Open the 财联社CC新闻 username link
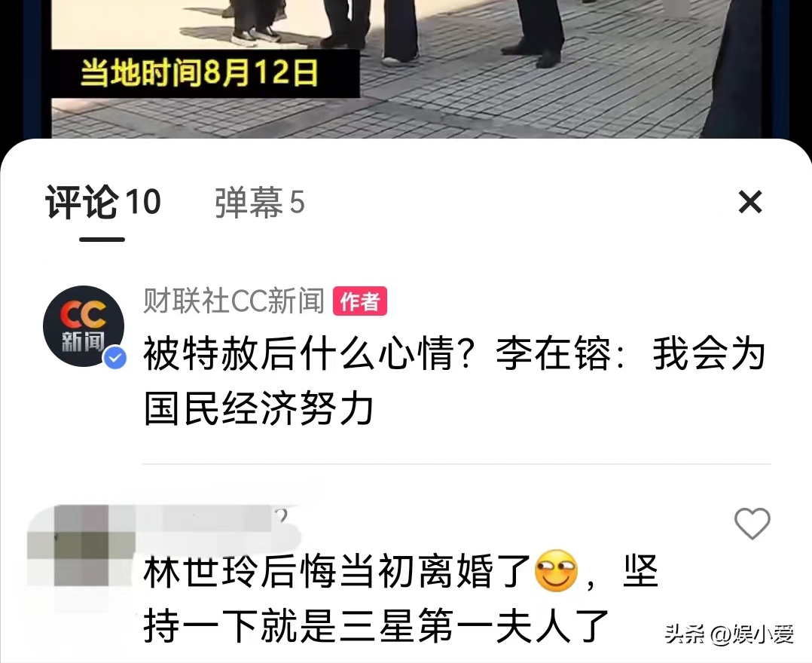This screenshot has height=663, width=812. [x=234, y=301]
